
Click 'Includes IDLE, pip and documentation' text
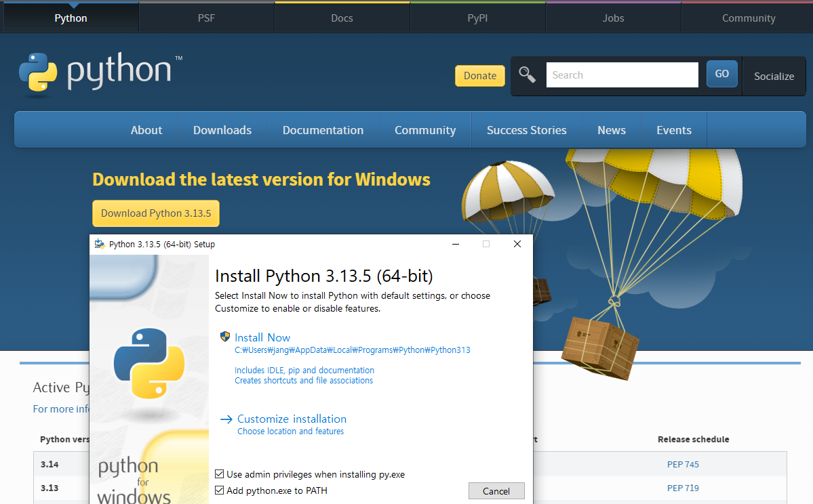(x=304, y=371)
